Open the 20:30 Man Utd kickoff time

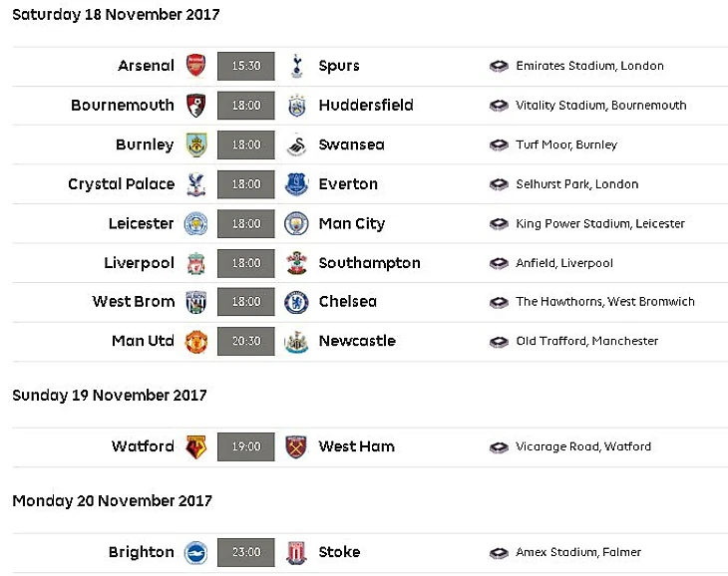coord(245,341)
